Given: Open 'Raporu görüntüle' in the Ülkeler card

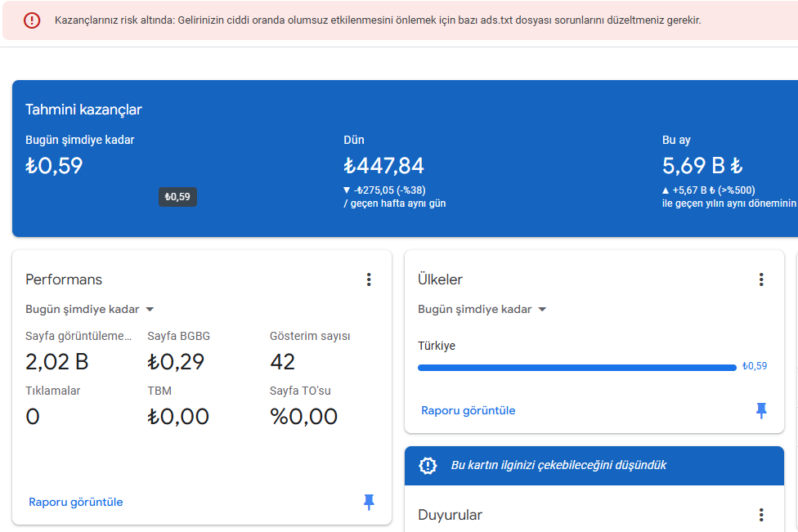Looking at the screenshot, I should (x=468, y=410).
